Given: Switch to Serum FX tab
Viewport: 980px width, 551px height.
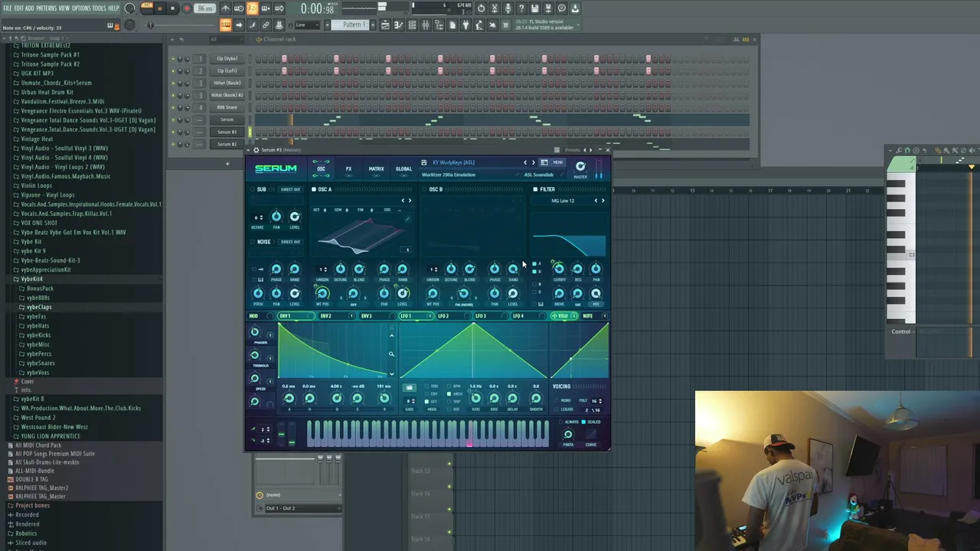Looking at the screenshot, I should (x=348, y=169).
